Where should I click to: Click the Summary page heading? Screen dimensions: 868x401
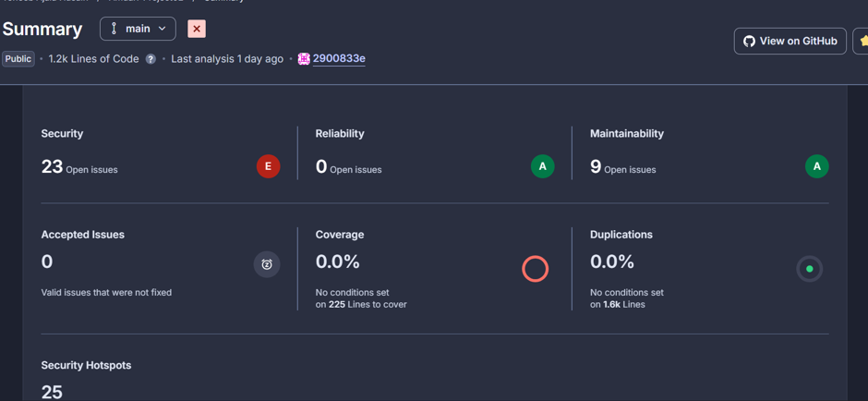pos(42,29)
